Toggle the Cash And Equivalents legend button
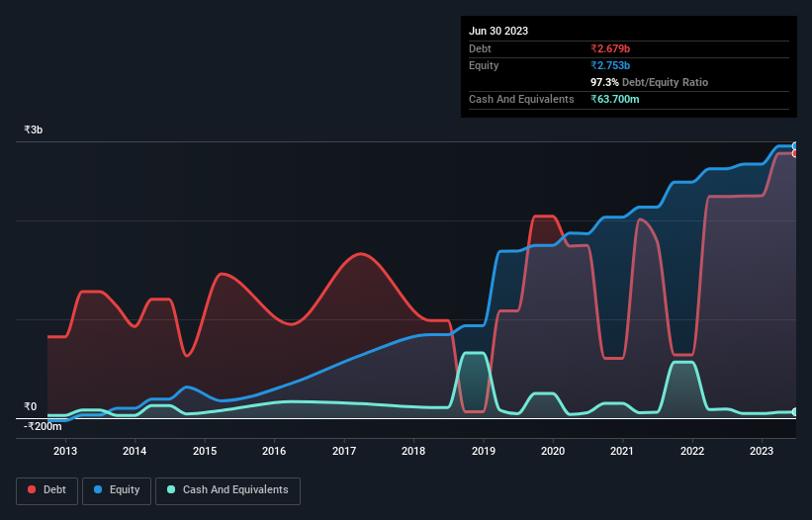 coord(227,490)
